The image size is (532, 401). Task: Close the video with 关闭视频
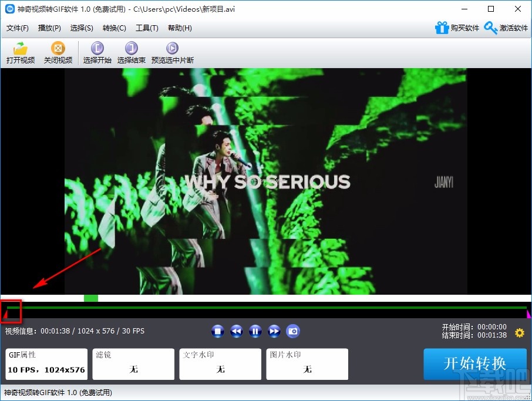[58, 53]
